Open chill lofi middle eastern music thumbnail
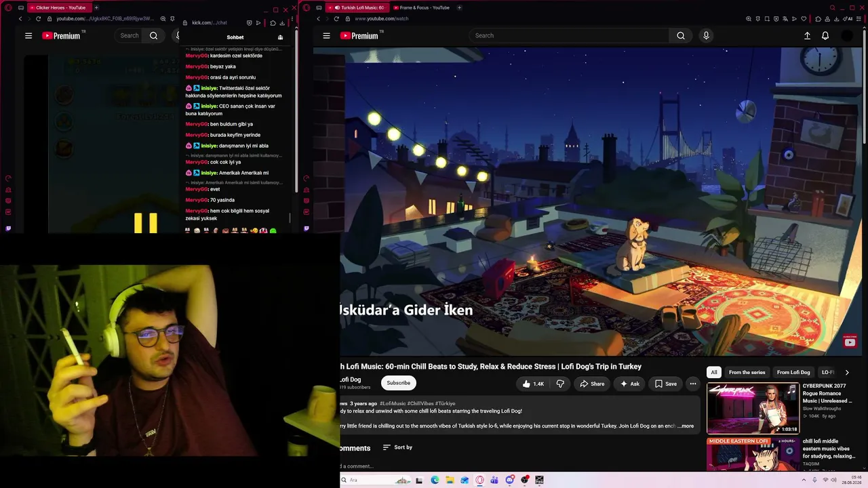This screenshot has width=868, height=488. [x=753, y=453]
